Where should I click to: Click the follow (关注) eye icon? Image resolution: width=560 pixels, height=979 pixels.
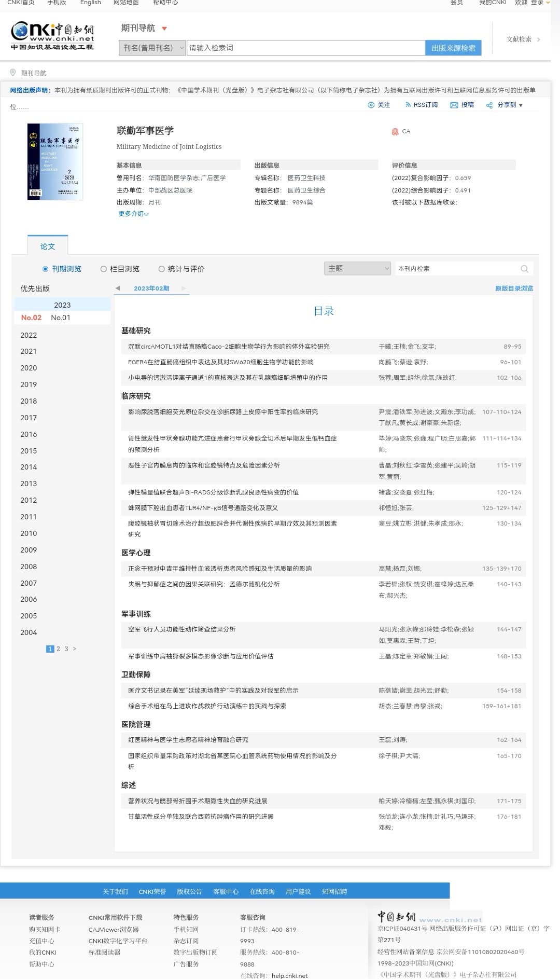pyautogui.click(x=371, y=105)
